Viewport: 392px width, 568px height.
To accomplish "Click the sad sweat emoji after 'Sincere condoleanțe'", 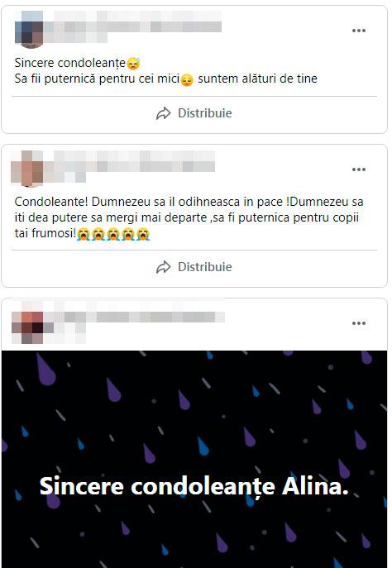I will click(x=133, y=64).
